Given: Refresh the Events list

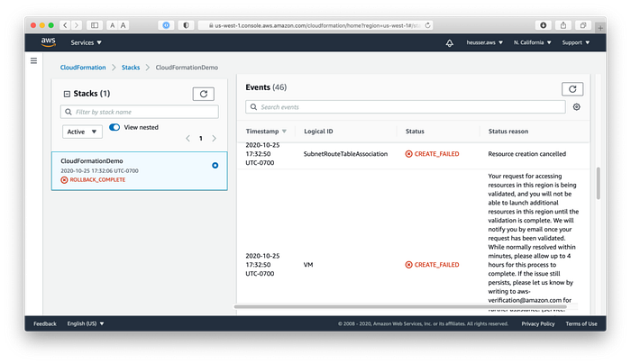Looking at the screenshot, I should (x=572, y=89).
